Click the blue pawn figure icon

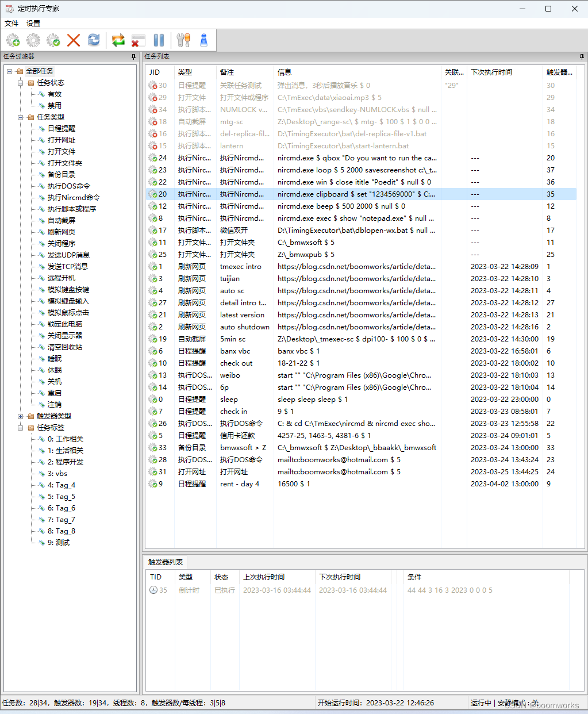203,40
